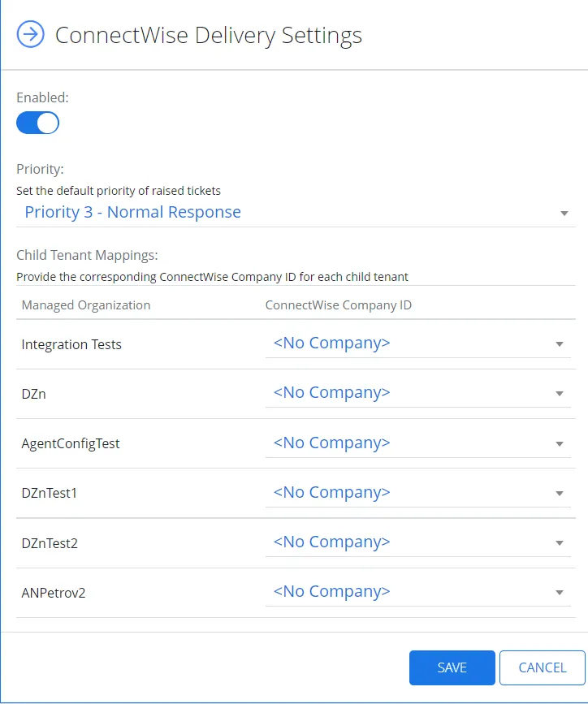The image size is (588, 704).
Task: Select the DZnTest2 organization name
Action: click(50, 543)
